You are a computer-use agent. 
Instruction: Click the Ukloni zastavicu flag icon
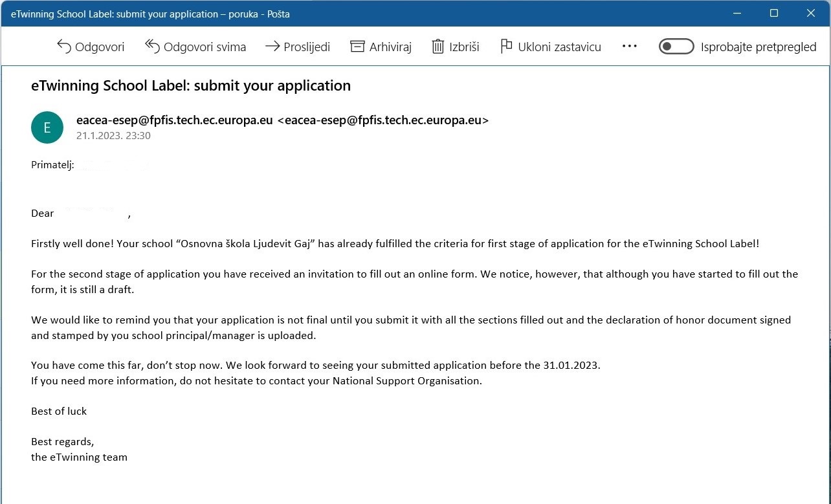click(506, 47)
